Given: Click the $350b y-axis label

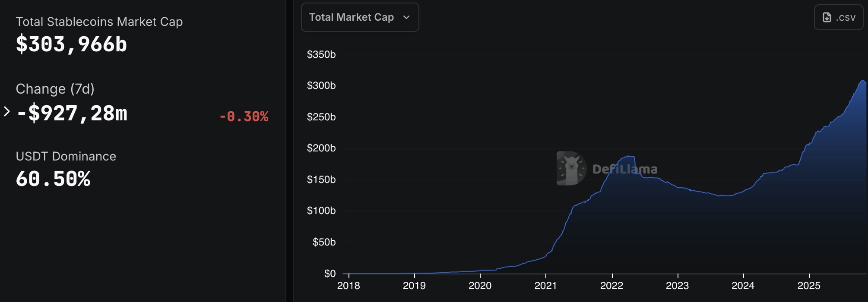Looking at the screenshot, I should [x=321, y=54].
